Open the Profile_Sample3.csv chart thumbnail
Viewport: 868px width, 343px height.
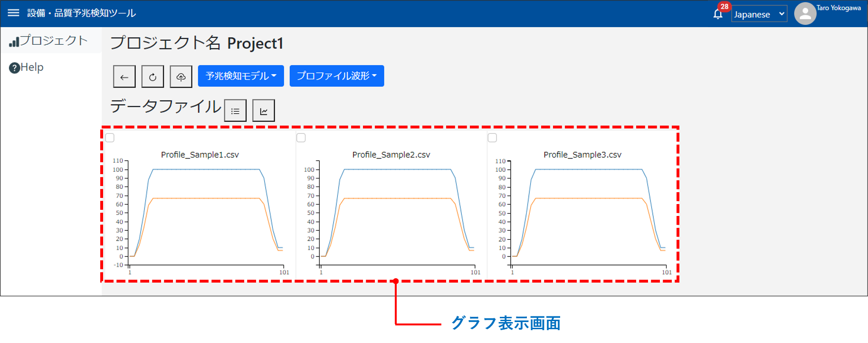tap(583, 213)
